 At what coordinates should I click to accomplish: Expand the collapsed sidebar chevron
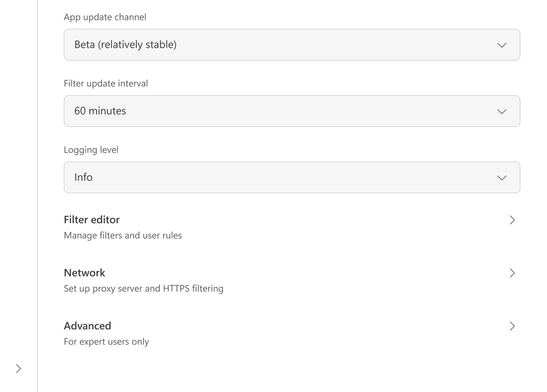click(x=18, y=368)
